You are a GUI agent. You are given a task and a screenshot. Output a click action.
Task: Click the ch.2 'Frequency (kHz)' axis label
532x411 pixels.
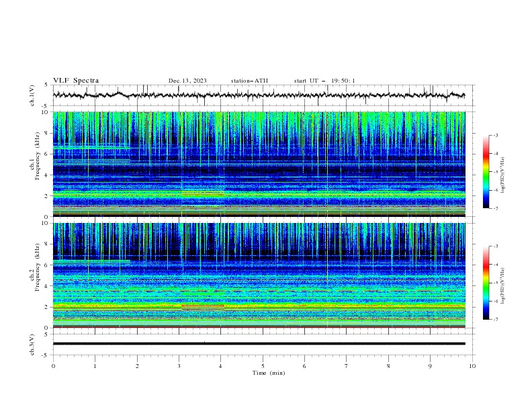pyautogui.click(x=38, y=267)
